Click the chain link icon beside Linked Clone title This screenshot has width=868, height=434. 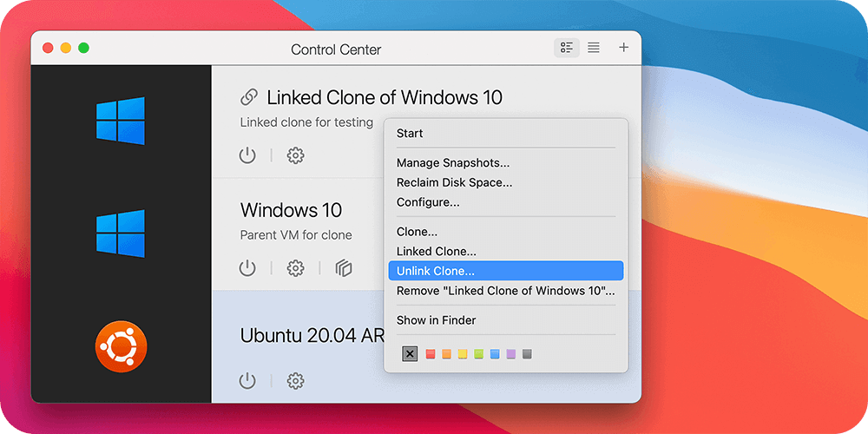point(249,97)
